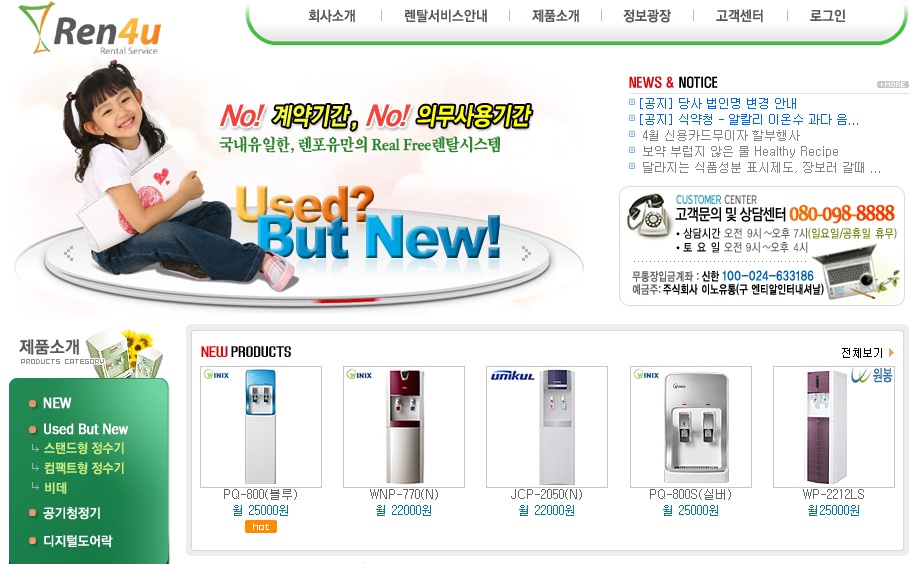Click the MORE button beside News & Notice

tap(892, 84)
